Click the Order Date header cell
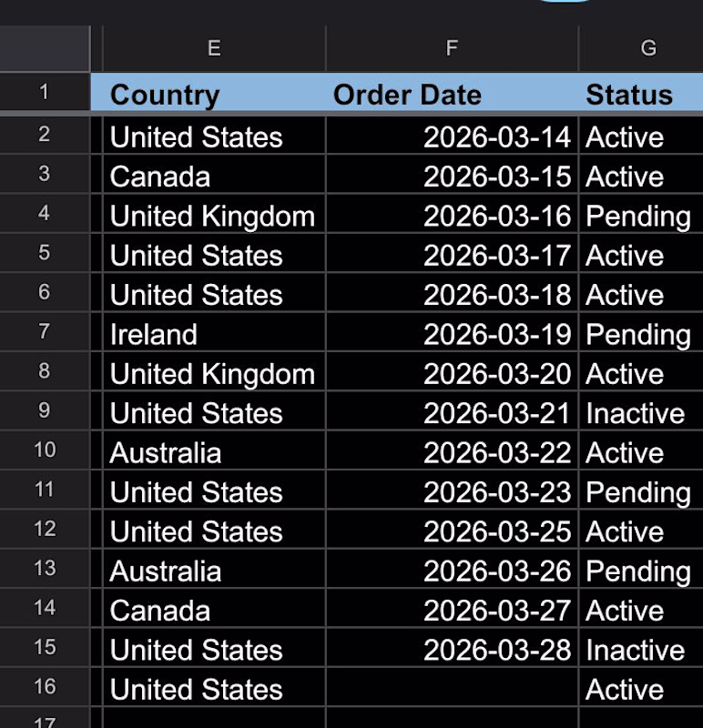Image resolution: width=703 pixels, height=728 pixels. tap(452, 95)
